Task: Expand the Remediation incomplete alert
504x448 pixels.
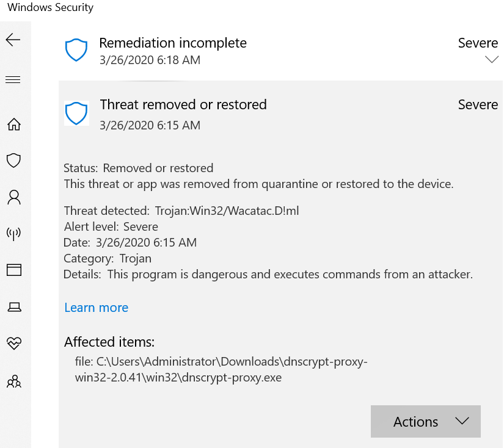Action: 491,59
